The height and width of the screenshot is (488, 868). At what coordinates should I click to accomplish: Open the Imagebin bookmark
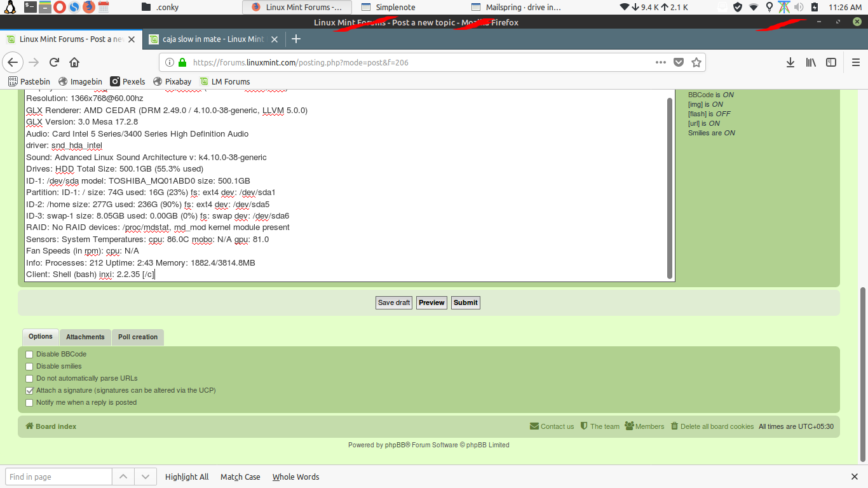tap(80, 81)
